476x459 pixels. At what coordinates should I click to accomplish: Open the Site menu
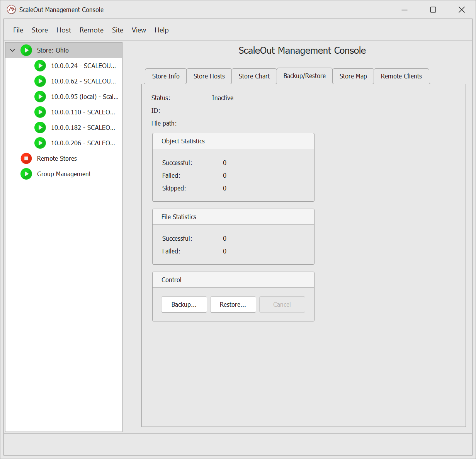(x=117, y=30)
